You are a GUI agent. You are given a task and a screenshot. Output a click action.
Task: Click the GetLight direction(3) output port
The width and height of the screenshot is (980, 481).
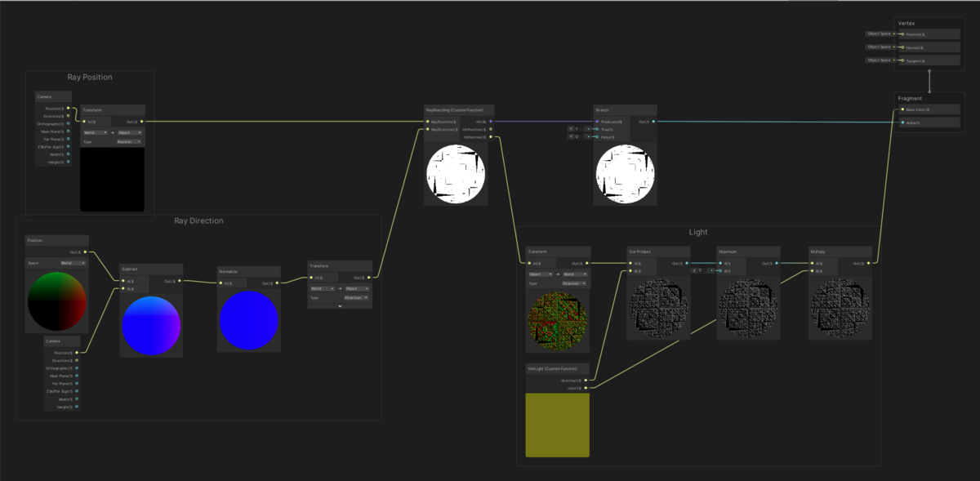click(586, 381)
